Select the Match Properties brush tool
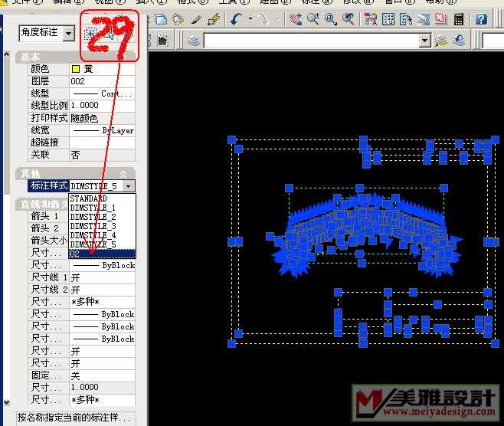 click(x=196, y=19)
